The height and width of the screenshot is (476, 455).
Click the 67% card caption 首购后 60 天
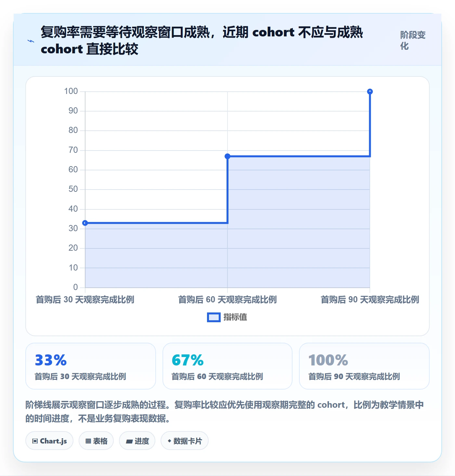(x=217, y=377)
